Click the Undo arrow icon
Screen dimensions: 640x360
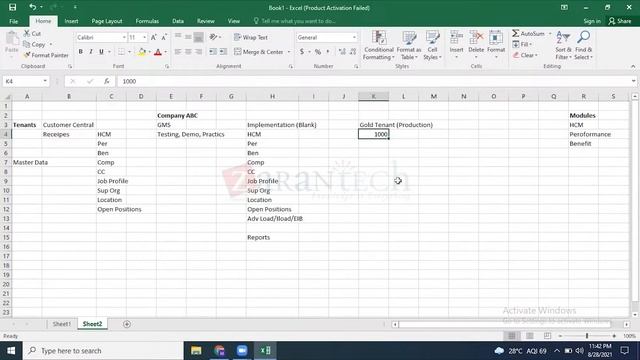tap(33, 7)
